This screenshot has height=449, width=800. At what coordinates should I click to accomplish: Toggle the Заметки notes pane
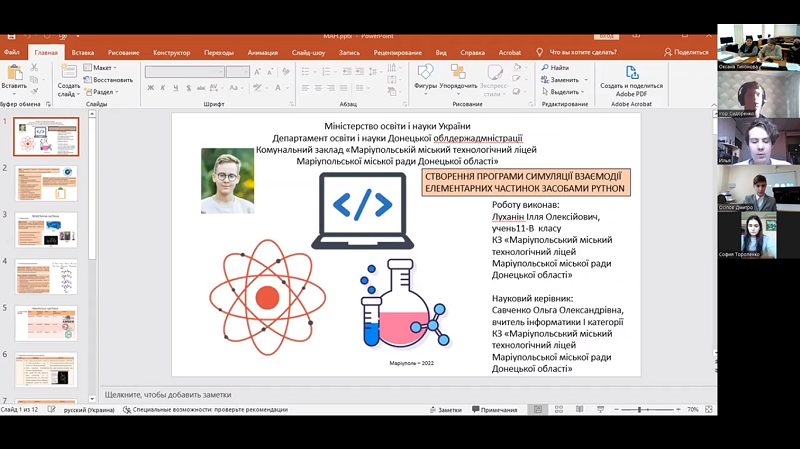(x=445, y=410)
